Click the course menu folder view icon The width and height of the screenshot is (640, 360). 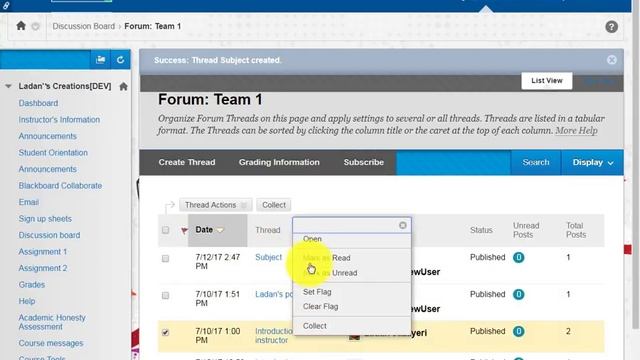100,60
